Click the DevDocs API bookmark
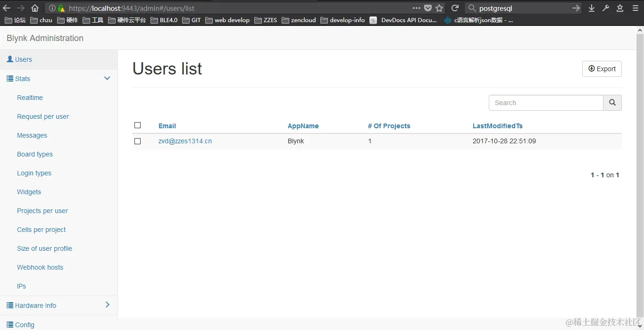 coord(403,20)
